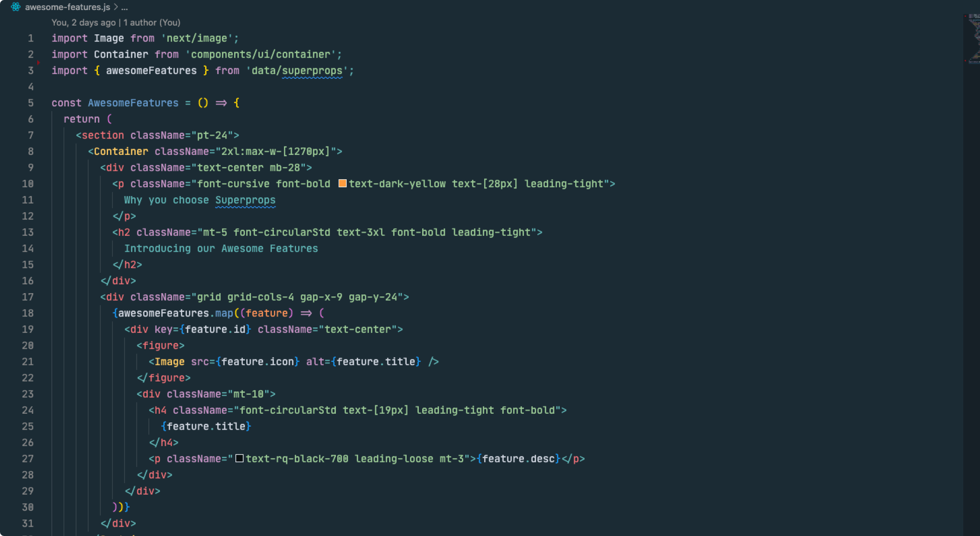Open the breadcrumb ellipsis symbol segment
The image size is (980, 536).
124,7
